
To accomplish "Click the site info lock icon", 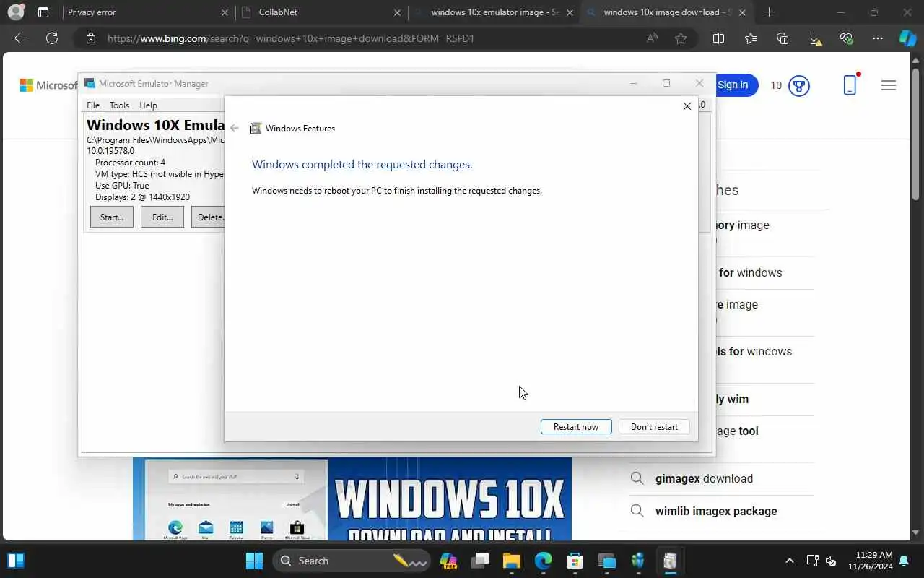I will [91, 38].
